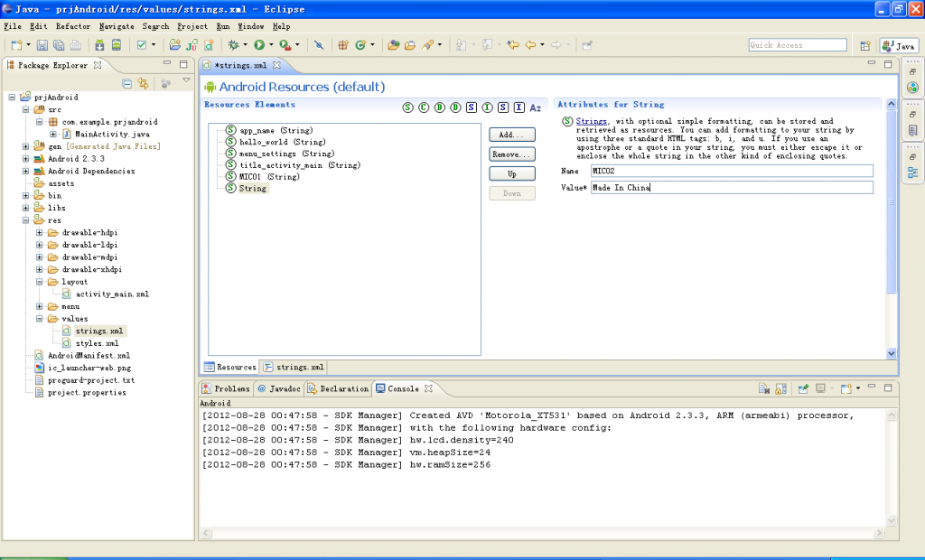Image resolution: width=925 pixels, height=560 pixels.
Task: Expand the Android 2.3.3 library node
Action: (x=25, y=159)
